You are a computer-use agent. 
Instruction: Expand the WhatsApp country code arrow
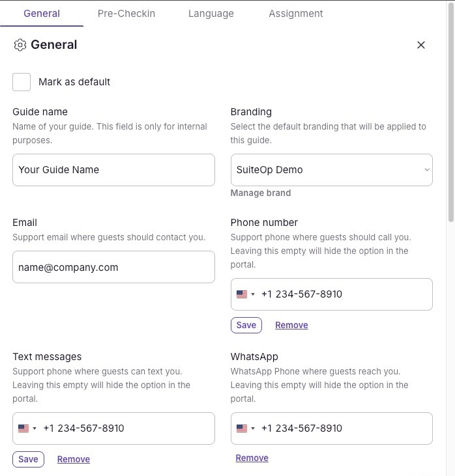pos(253,428)
